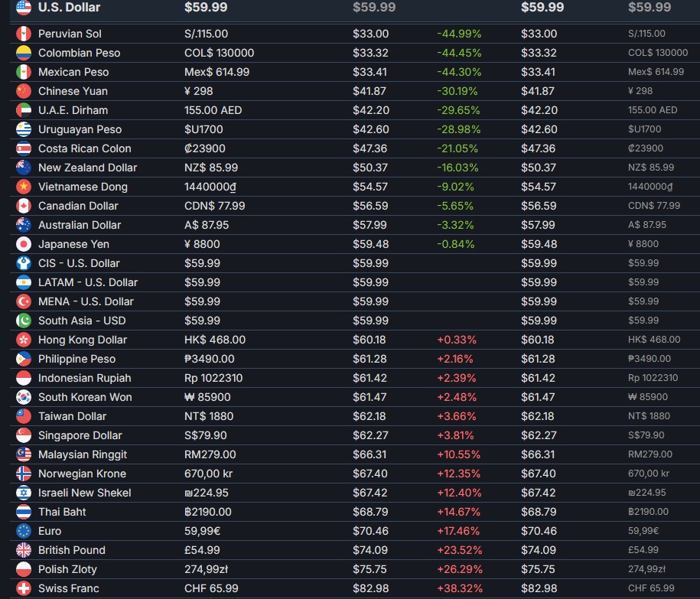Click the Hong Kong Dollar flag icon
Viewport: 700px width, 599px height.
point(24,340)
